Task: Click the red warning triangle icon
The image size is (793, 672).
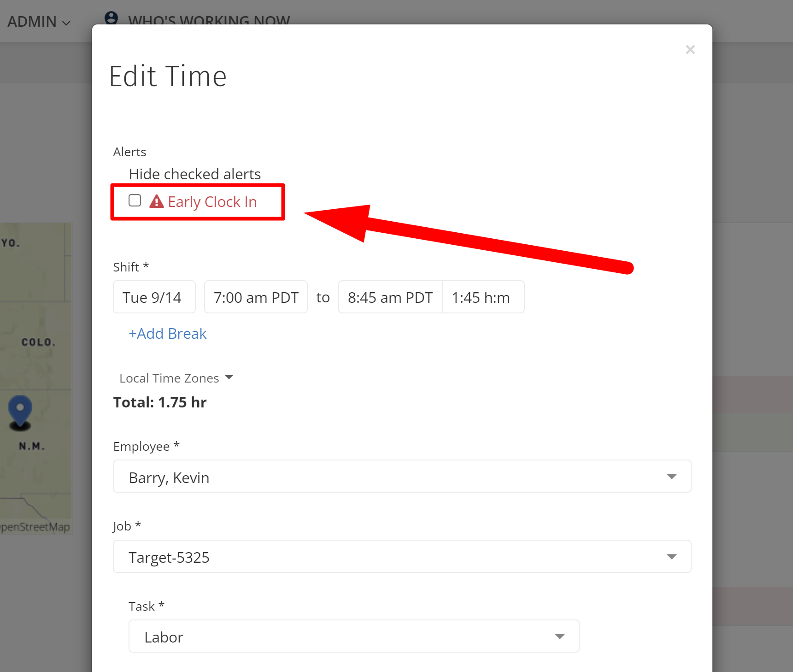Action: [x=157, y=201]
